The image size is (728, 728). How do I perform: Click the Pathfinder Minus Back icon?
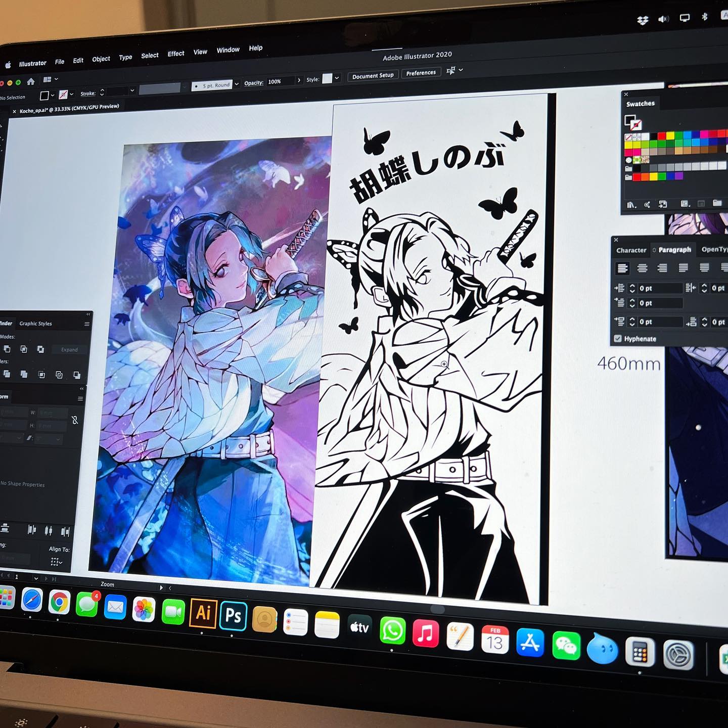coord(76,375)
